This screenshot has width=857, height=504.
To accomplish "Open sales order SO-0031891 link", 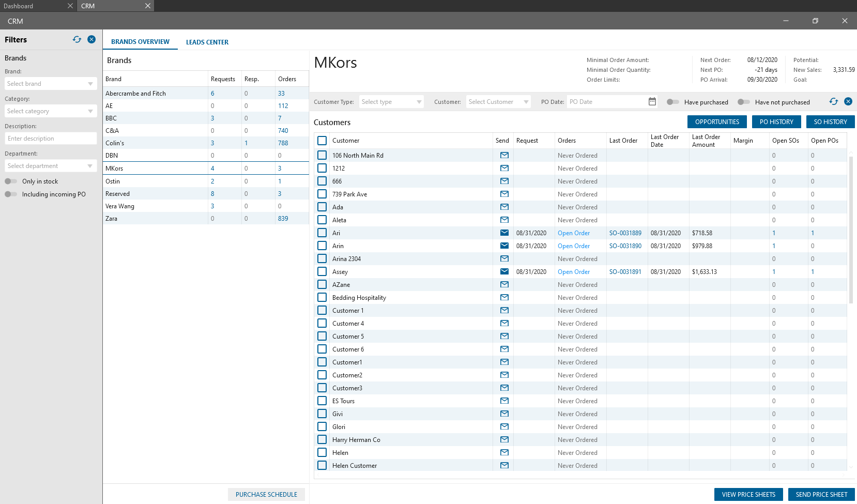I will click(x=625, y=272).
